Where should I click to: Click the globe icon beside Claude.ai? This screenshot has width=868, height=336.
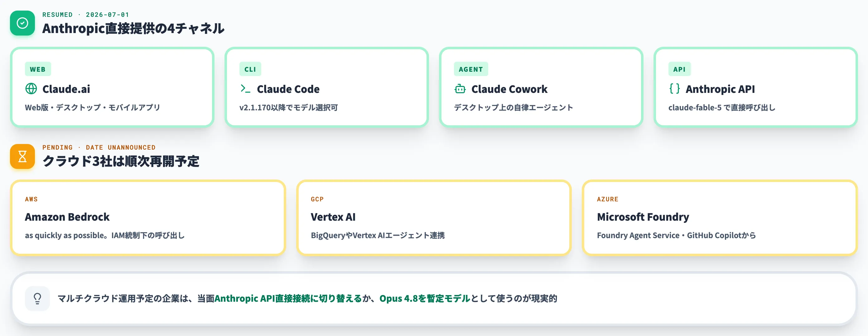coord(31,89)
